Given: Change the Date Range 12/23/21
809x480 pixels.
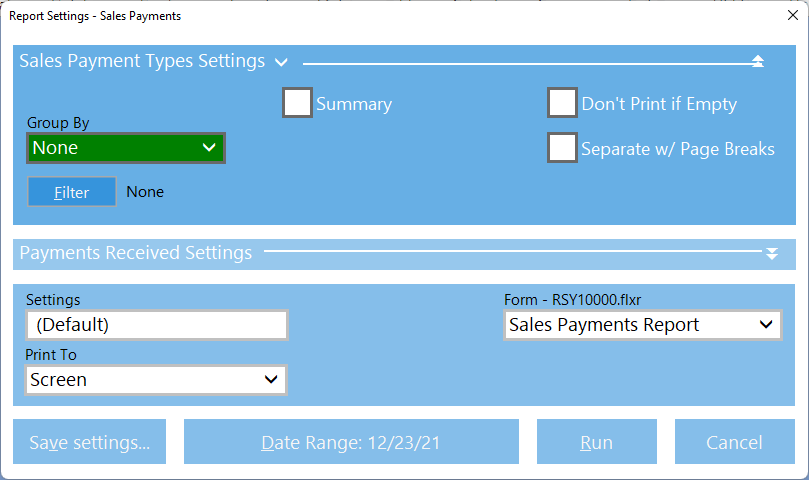Looking at the screenshot, I should [351, 442].
